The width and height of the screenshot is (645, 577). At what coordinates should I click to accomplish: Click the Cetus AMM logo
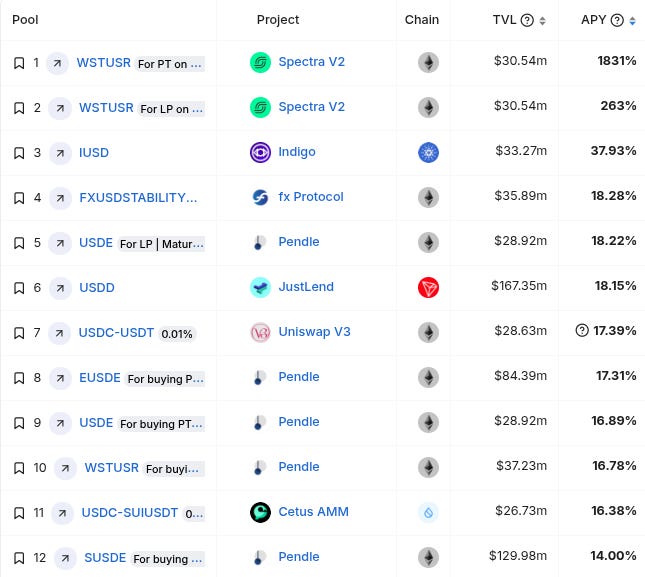point(260,512)
